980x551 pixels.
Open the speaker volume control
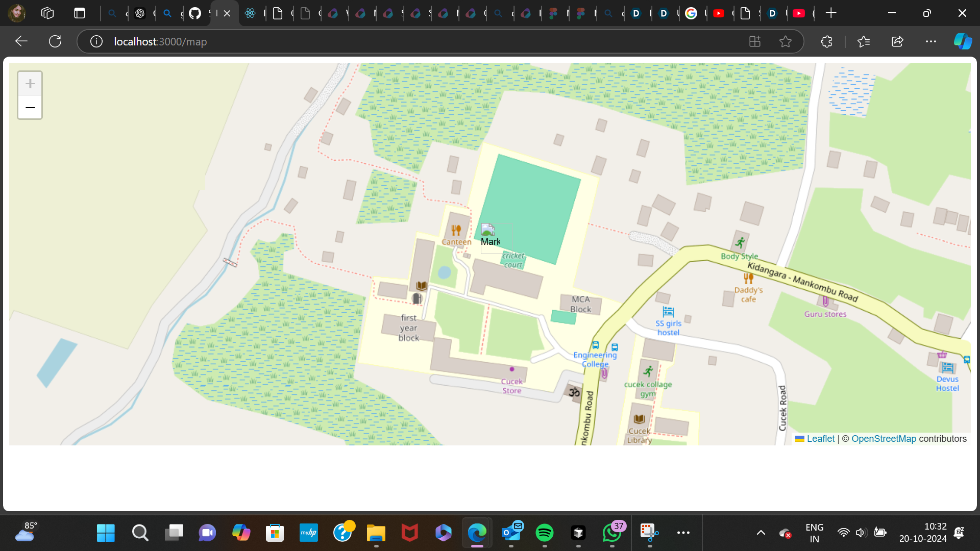coord(861,533)
